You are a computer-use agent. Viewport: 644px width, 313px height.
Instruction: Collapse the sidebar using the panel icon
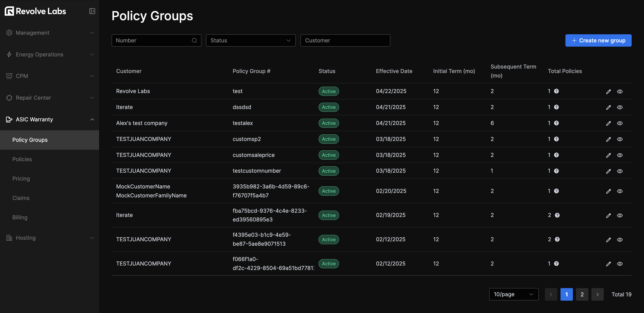click(92, 11)
